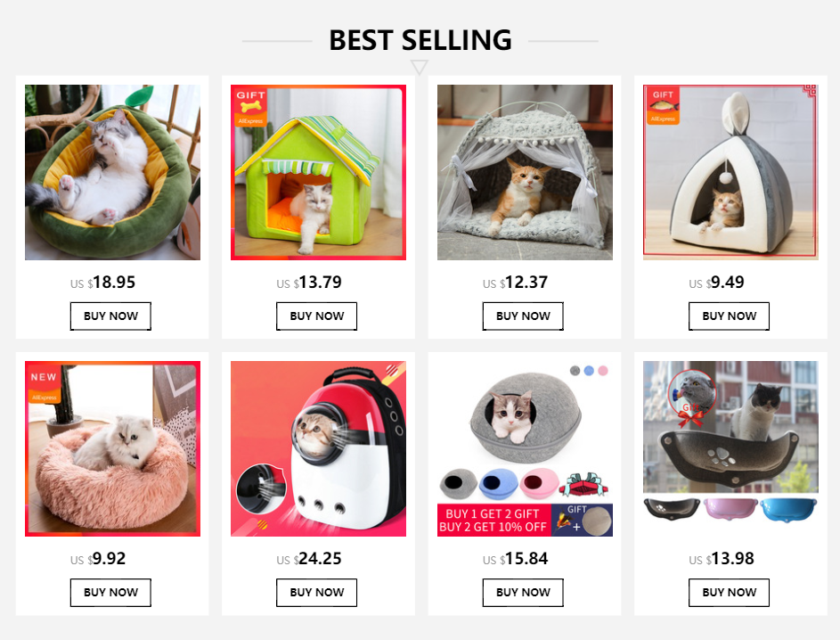
Task: Select the blue color dot on felt cave
Action: tap(589, 371)
